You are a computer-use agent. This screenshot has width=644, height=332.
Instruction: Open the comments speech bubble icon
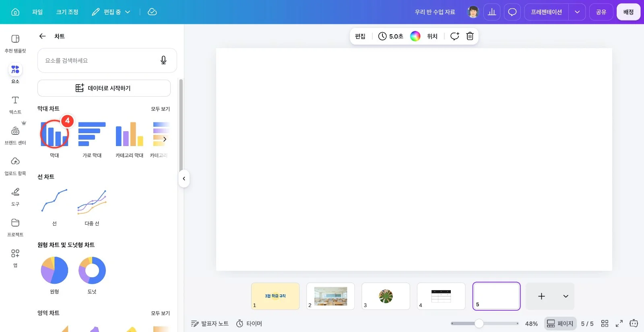coord(512,12)
